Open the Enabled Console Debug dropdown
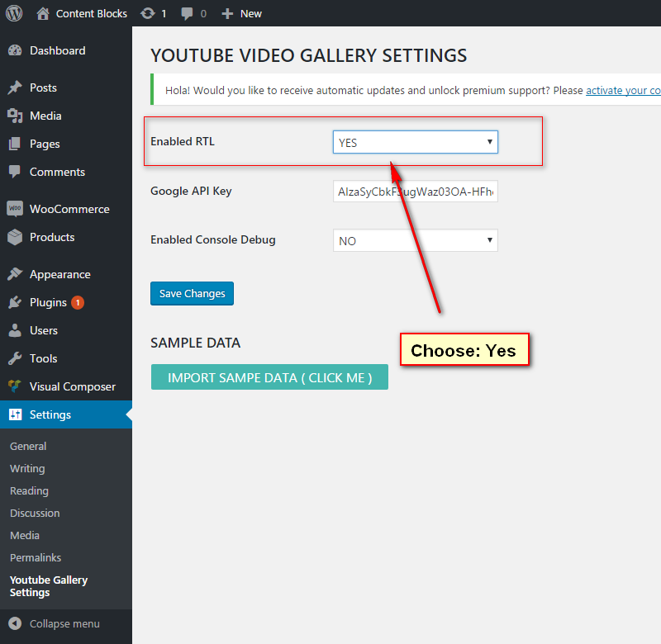 [416, 240]
